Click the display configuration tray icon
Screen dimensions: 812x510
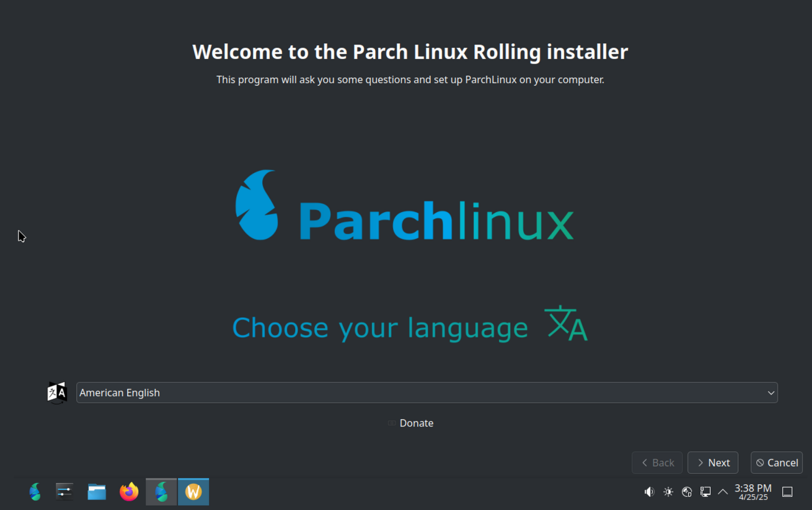click(705, 491)
